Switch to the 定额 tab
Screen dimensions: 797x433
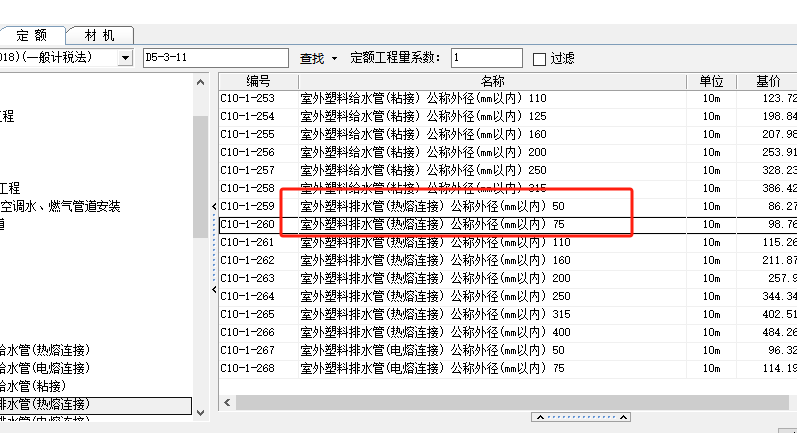click(x=32, y=36)
